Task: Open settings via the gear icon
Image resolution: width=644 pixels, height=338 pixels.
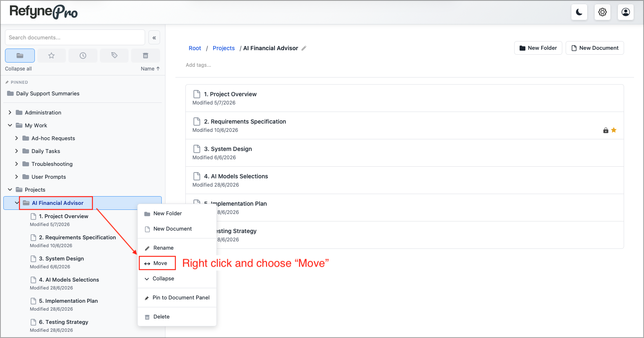Action: pos(602,12)
